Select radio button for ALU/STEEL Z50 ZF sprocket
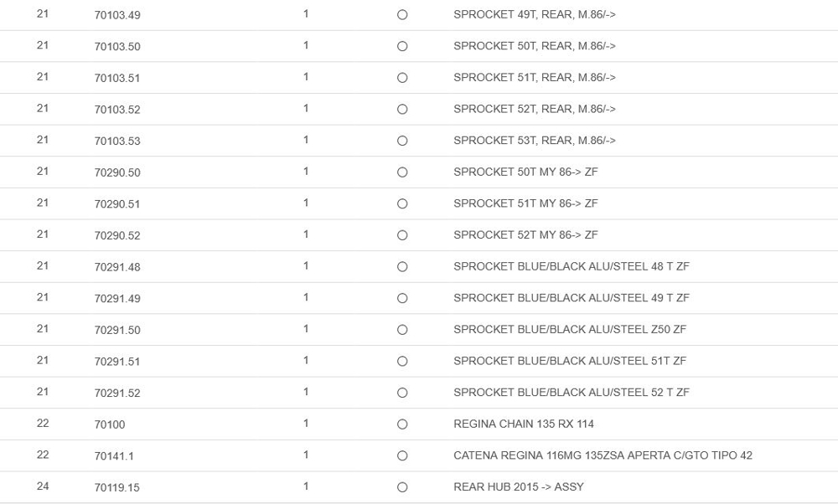Viewport: 838px width, 504px height. [x=402, y=330]
